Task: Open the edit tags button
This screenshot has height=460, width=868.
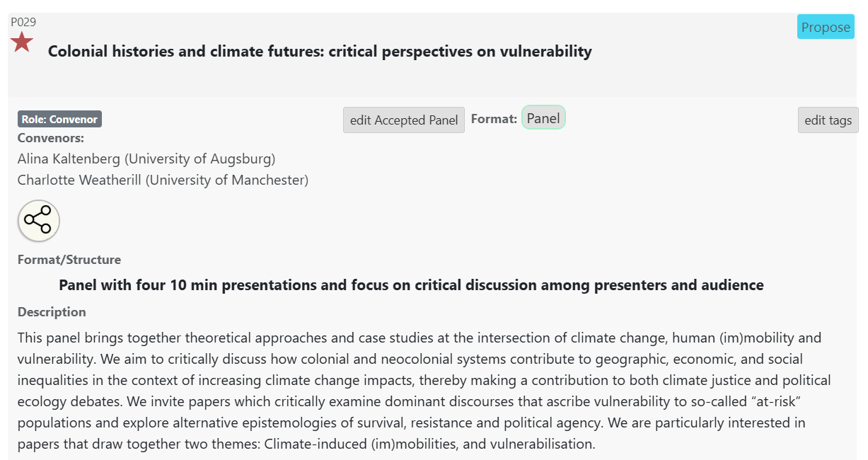Action: (828, 120)
